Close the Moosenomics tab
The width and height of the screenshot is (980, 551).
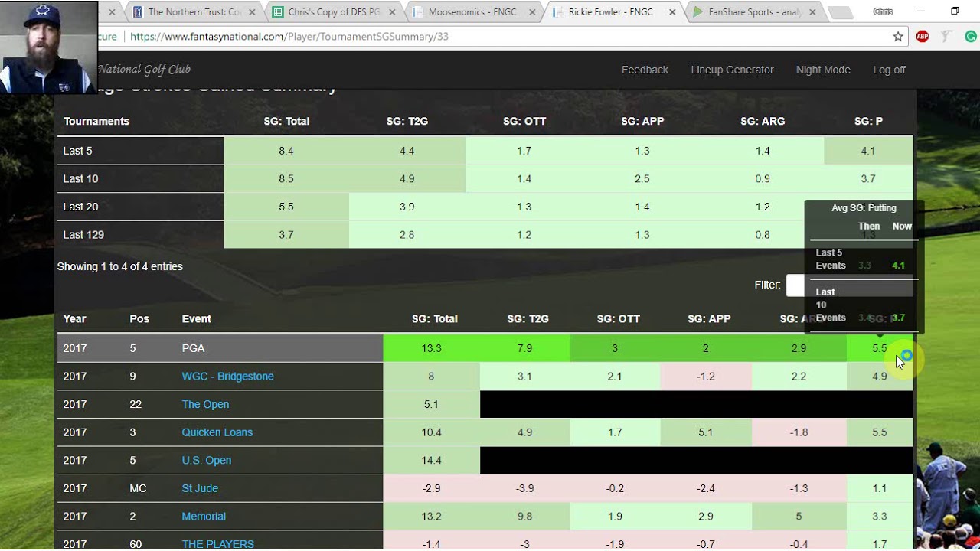pos(532,12)
